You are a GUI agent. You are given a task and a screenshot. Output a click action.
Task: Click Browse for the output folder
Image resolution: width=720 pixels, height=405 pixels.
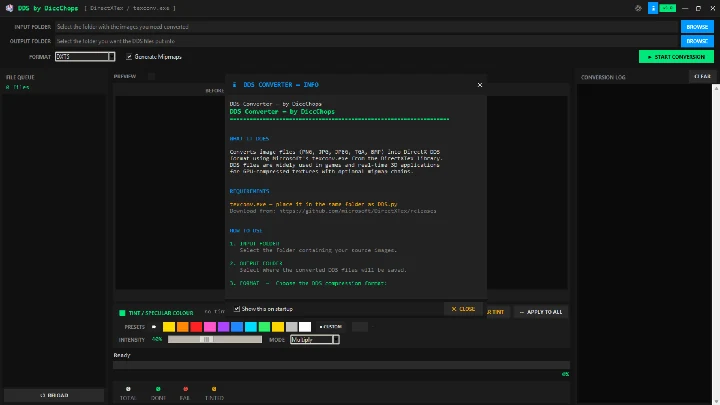[x=697, y=41]
